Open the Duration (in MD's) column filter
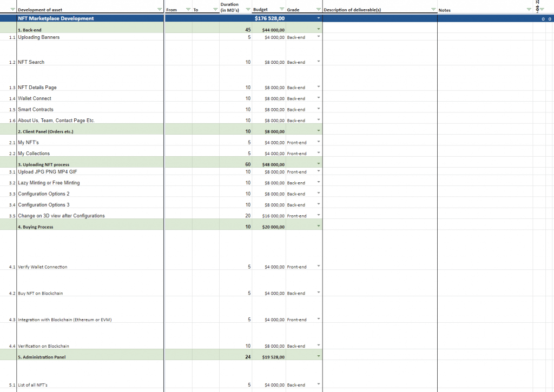The height and width of the screenshot is (392, 554). point(248,10)
